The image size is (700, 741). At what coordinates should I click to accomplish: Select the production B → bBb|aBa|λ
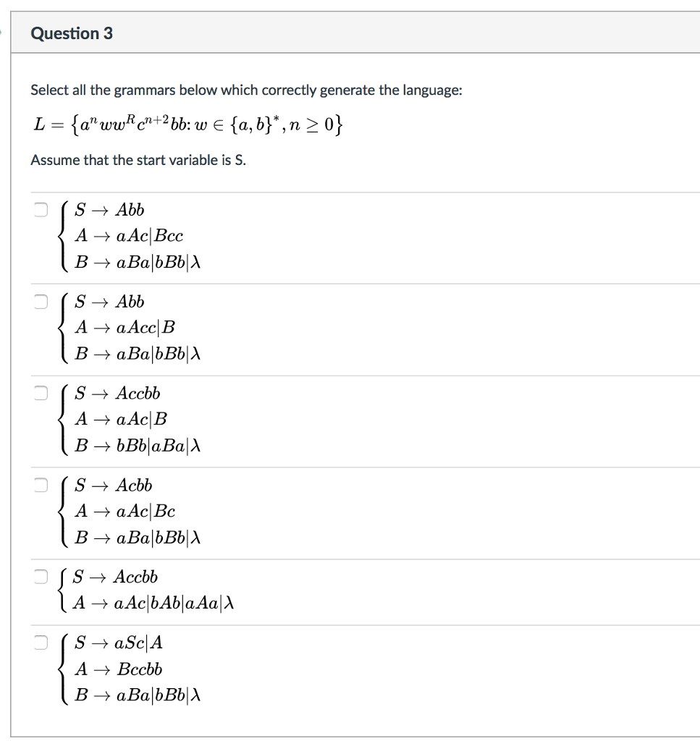click(137, 446)
